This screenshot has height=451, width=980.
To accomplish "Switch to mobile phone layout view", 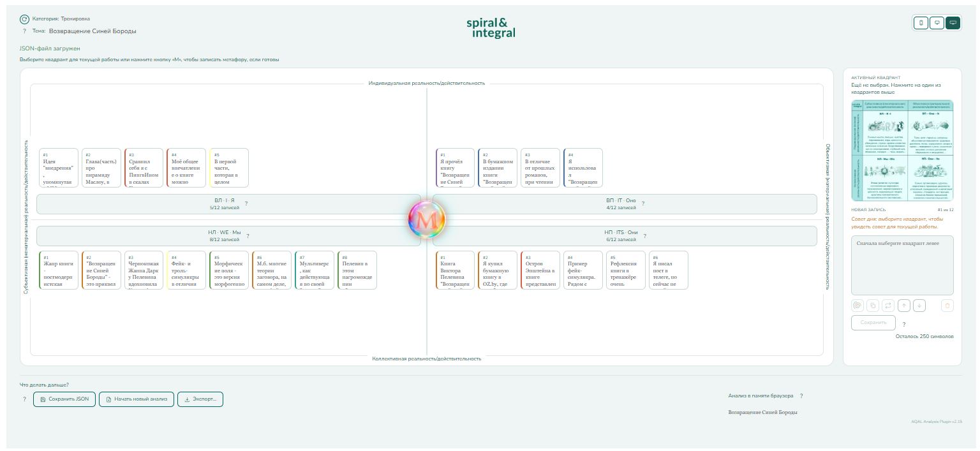I will (921, 23).
